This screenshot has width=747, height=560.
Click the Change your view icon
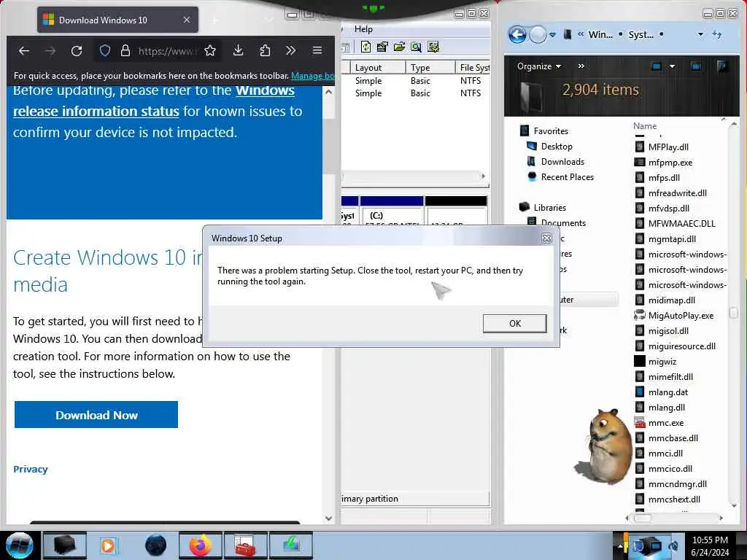657,66
